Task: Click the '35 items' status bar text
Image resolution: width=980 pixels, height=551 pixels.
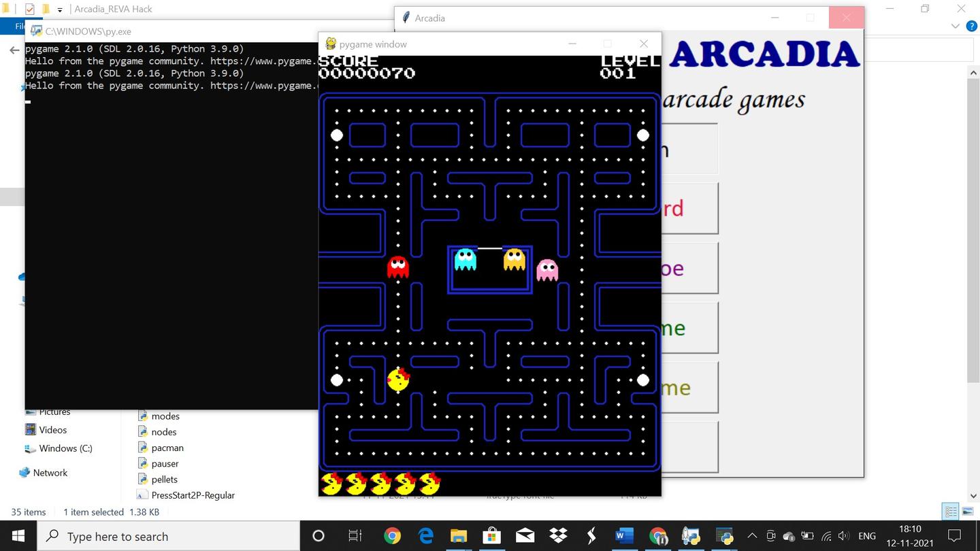Action: [x=29, y=512]
